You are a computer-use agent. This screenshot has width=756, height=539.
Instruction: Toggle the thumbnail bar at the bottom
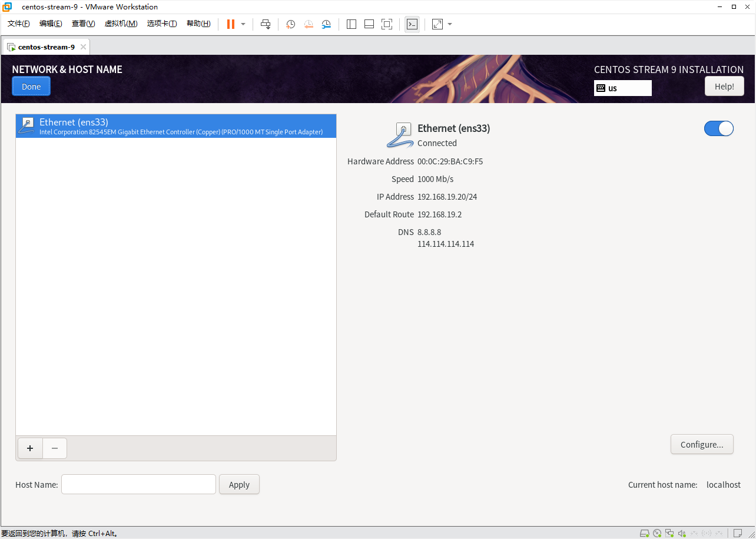pos(369,24)
